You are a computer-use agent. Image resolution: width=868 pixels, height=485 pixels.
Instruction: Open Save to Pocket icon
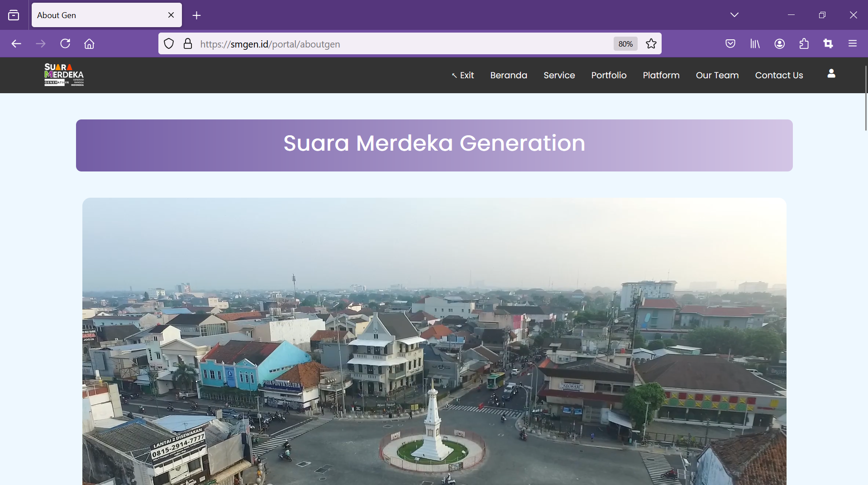click(730, 44)
